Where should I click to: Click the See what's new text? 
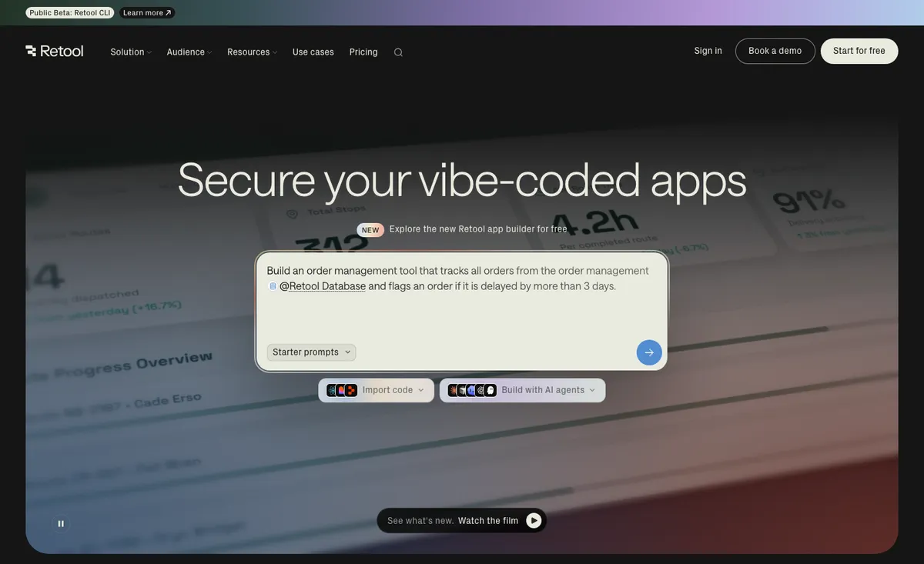point(420,521)
